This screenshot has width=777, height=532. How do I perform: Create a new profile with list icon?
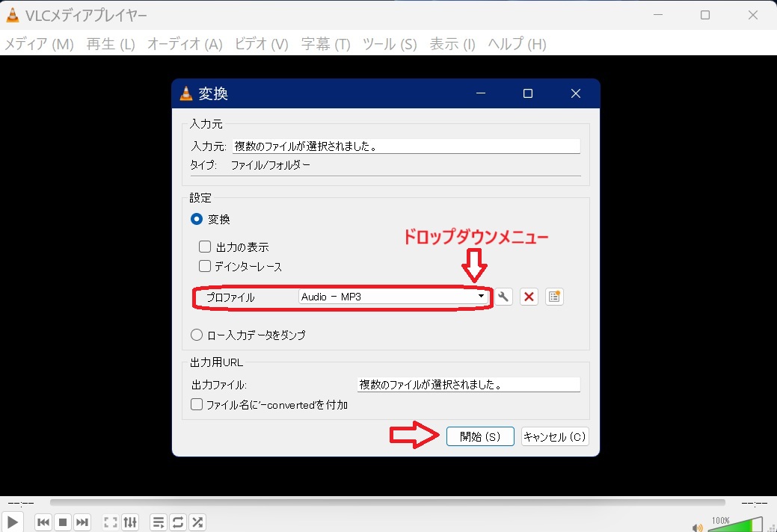[x=554, y=297]
